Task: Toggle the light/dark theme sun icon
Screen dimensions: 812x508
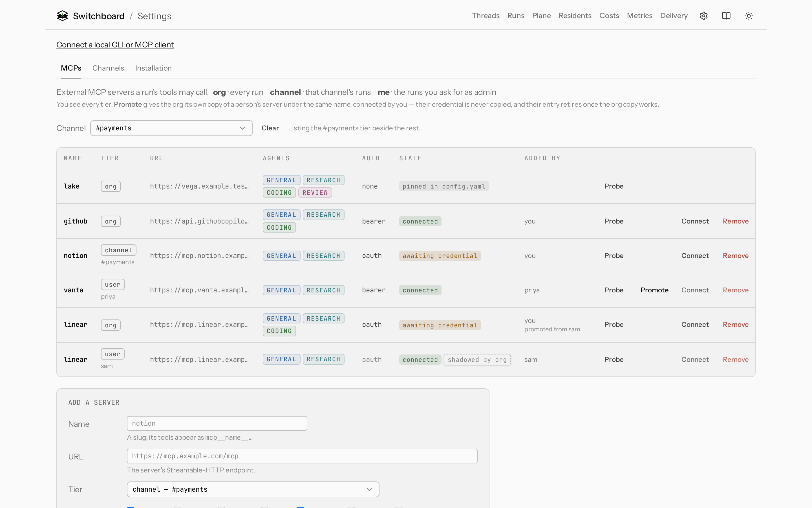Action: (749, 16)
